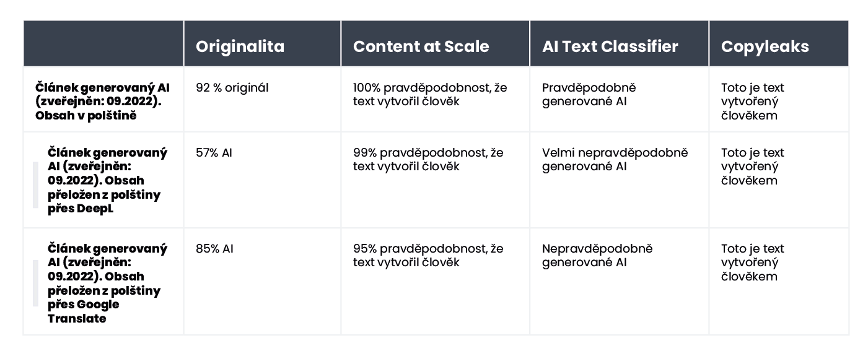Click the AI Text Classifier header
The height and width of the screenshot is (356, 868).
coord(610,46)
